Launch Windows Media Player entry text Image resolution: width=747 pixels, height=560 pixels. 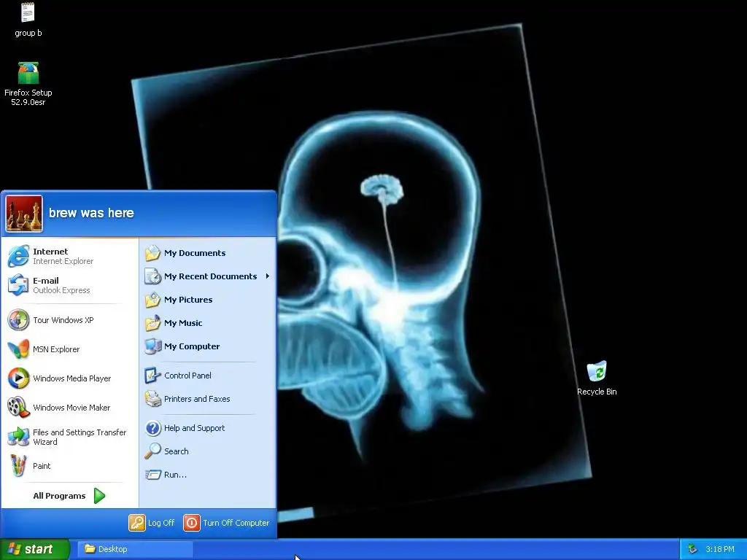(x=71, y=378)
